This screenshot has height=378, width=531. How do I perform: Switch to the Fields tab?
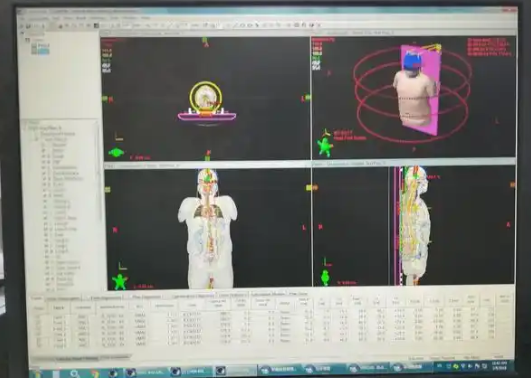pyautogui.click(x=37, y=298)
